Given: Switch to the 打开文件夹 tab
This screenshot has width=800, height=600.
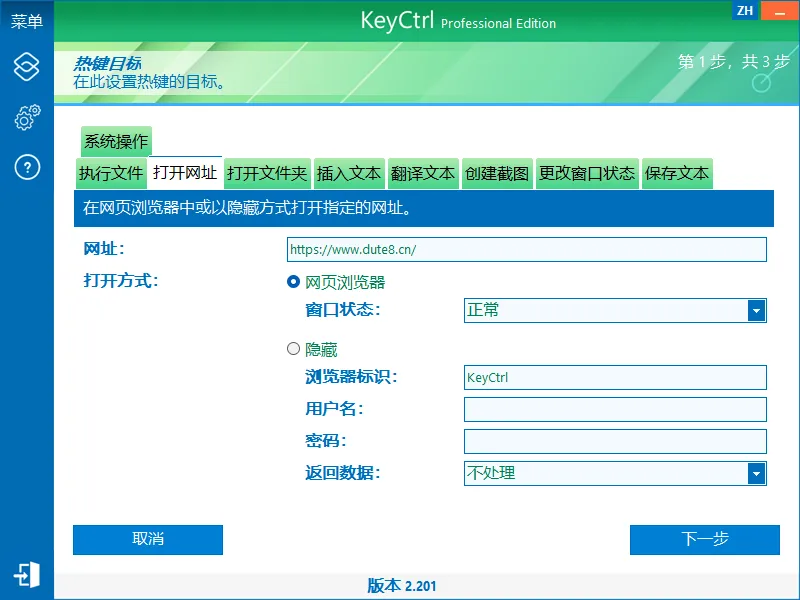Looking at the screenshot, I should coord(267,173).
